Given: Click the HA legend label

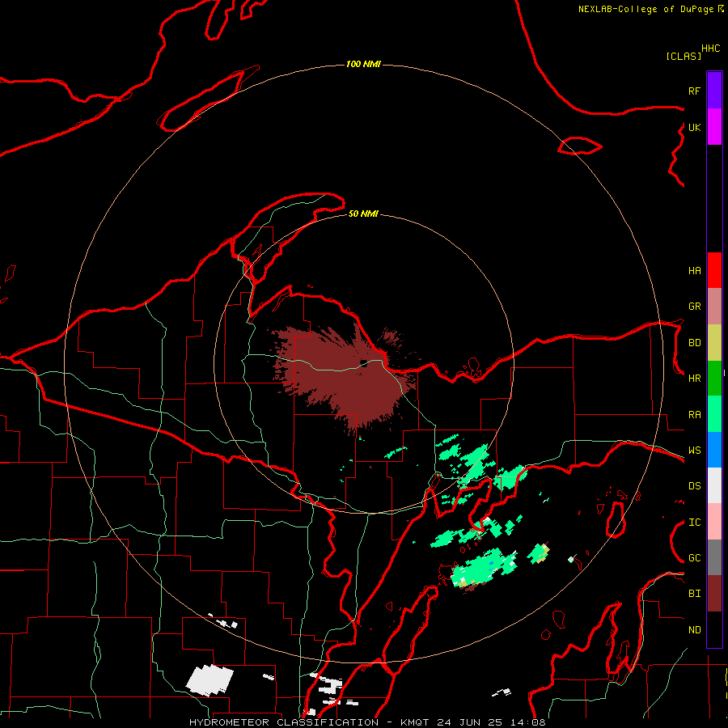Looking at the screenshot, I should pos(694,270).
